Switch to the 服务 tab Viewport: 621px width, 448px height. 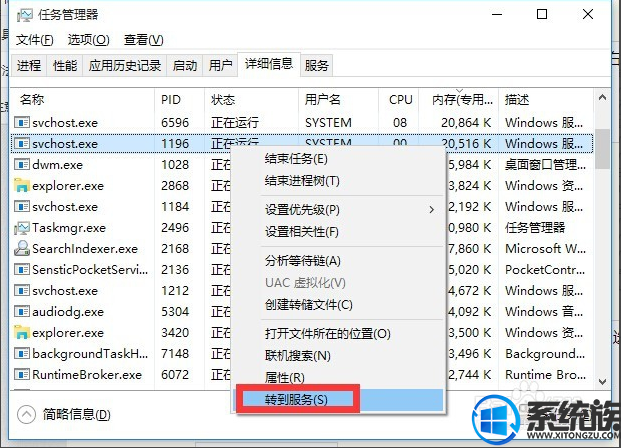317,65
